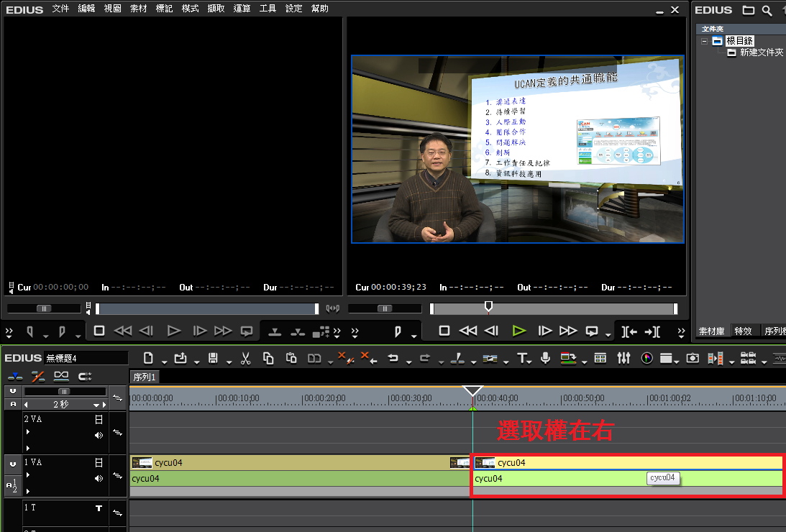786x532 pixels.
Task: Click the camera snapshot icon in toolbar
Action: pyautogui.click(x=693, y=358)
